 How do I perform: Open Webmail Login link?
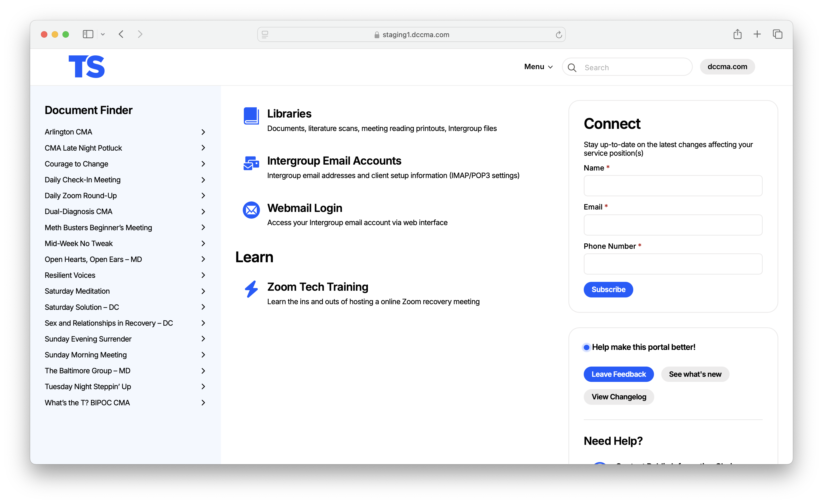pos(305,208)
